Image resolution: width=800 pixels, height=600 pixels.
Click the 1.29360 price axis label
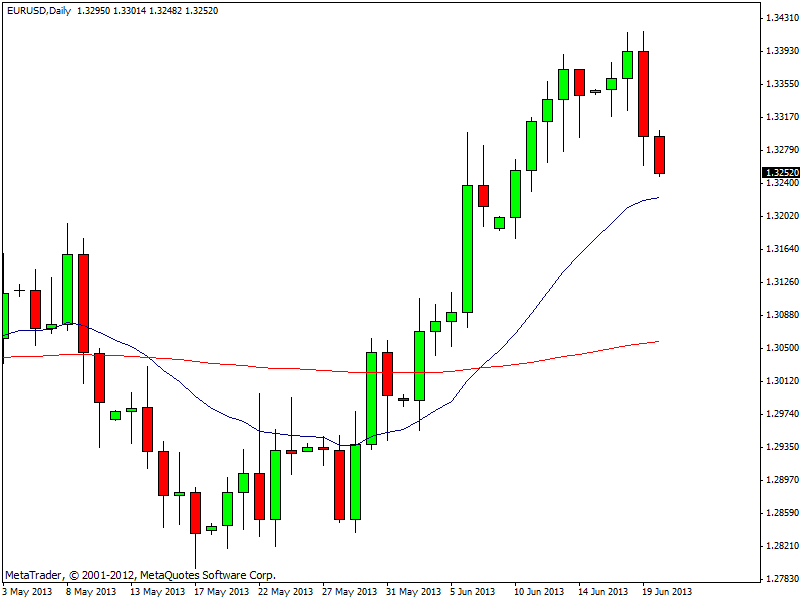click(781, 447)
